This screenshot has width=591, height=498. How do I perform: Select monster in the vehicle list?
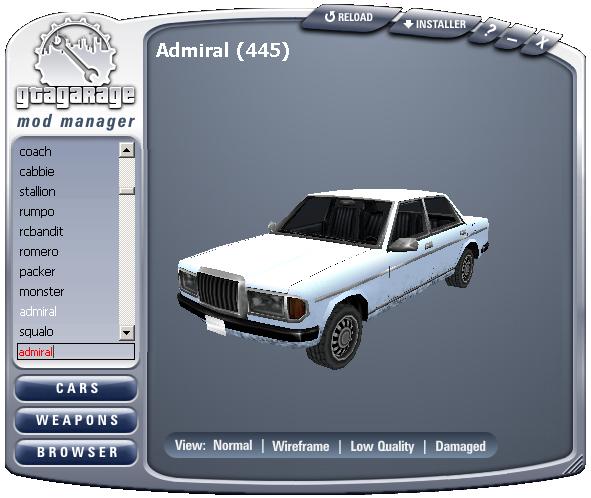(41, 292)
